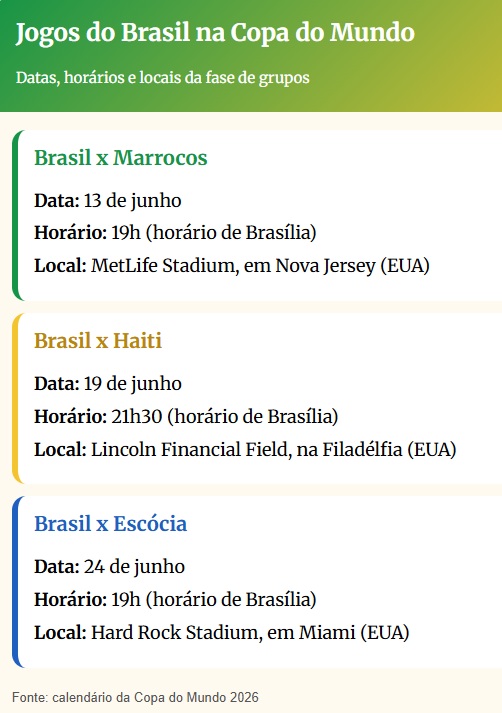Image resolution: width=502 pixels, height=713 pixels.
Task: Click the blue accent bar of Escócia card
Action: pyautogui.click(x=15, y=582)
